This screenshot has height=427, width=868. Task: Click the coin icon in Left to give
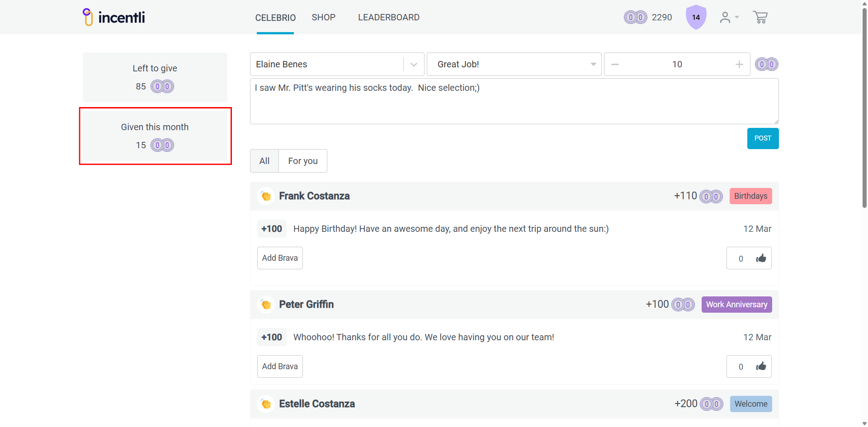click(x=162, y=86)
